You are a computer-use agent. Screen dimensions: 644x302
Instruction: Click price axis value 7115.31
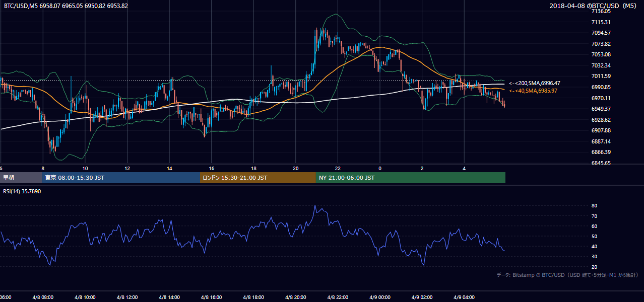(x=601, y=22)
